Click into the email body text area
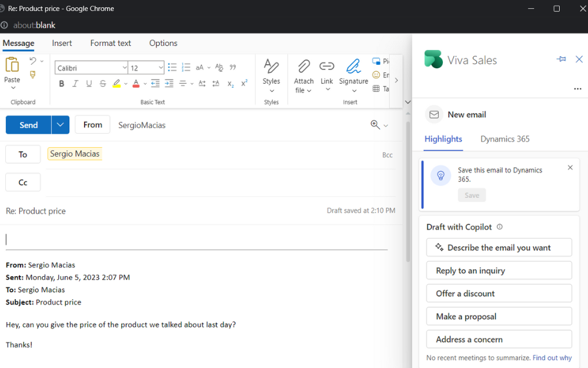Image resolution: width=588 pixels, height=368 pixels. tap(197, 240)
